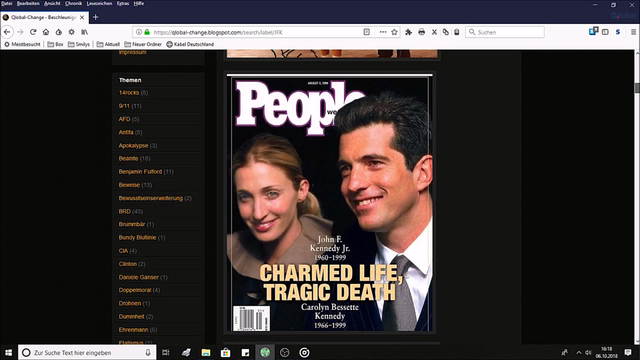
Task: Open File Explorer from the taskbar
Action: (206, 352)
